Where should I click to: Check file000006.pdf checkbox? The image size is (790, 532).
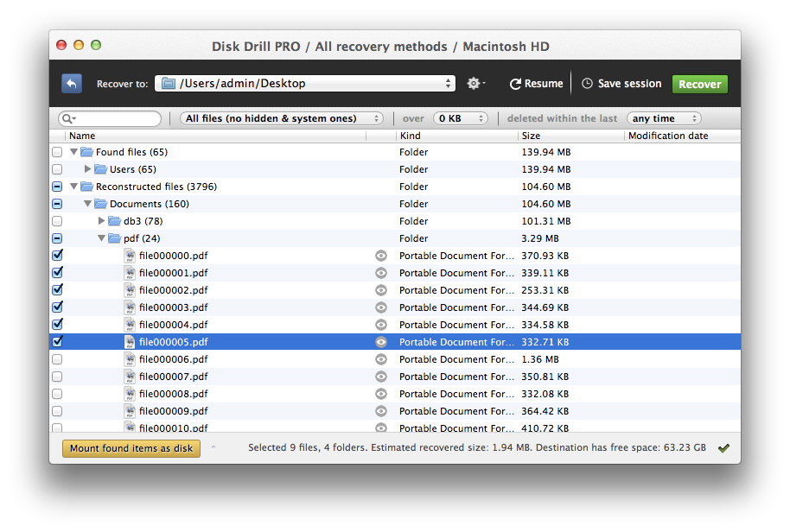[x=57, y=359]
